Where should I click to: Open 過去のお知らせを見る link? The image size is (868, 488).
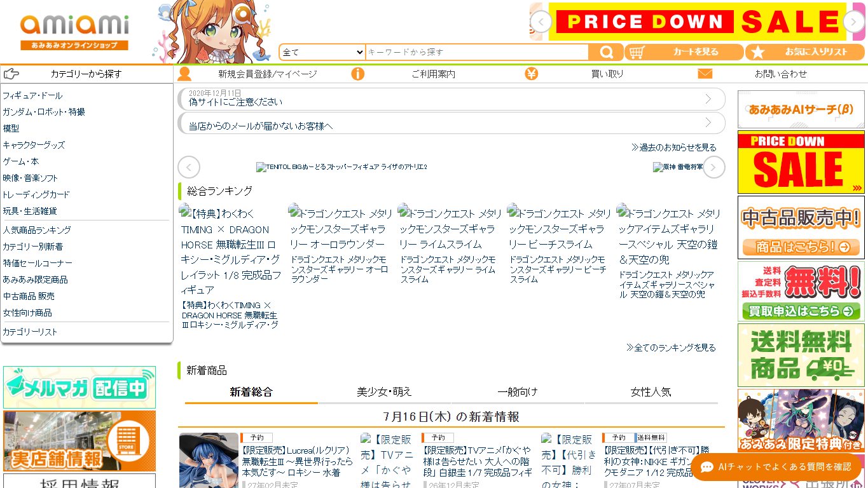(674, 147)
